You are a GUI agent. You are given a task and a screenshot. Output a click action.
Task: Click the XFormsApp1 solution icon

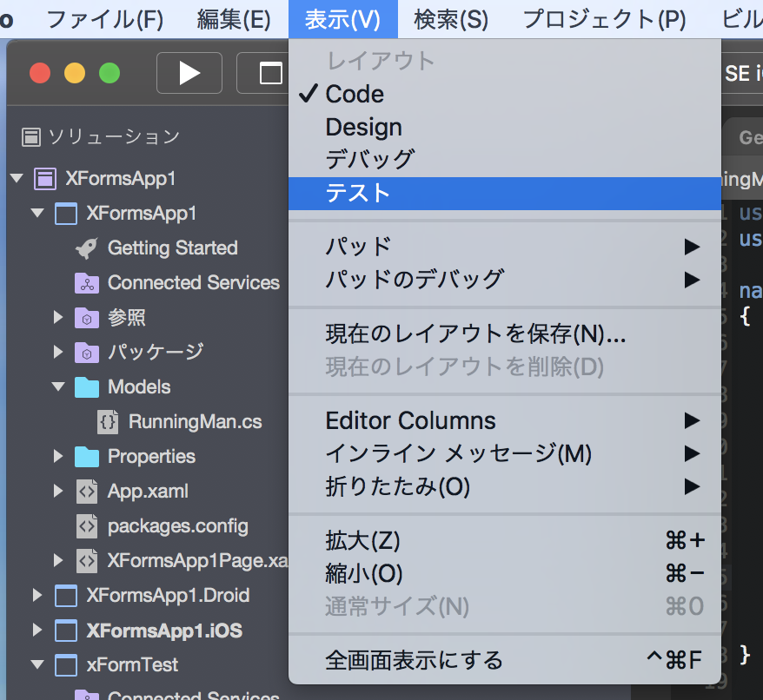click(45, 179)
